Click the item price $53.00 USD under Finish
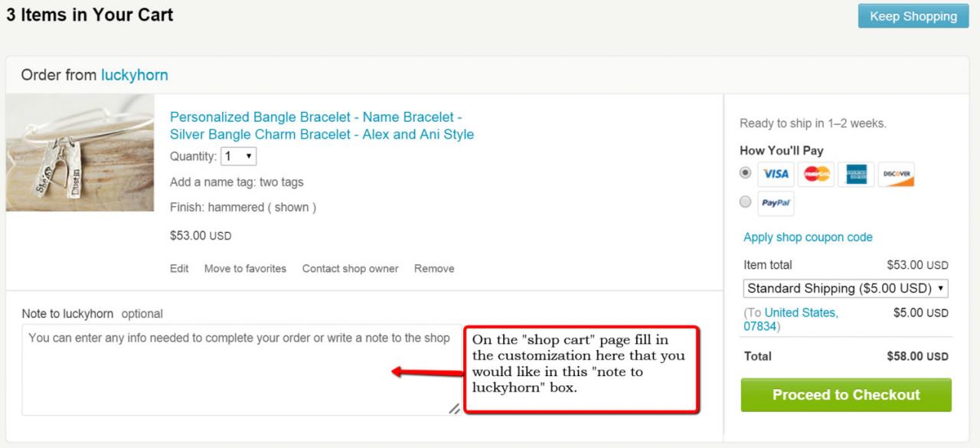This screenshot has width=980, height=448. point(201,236)
